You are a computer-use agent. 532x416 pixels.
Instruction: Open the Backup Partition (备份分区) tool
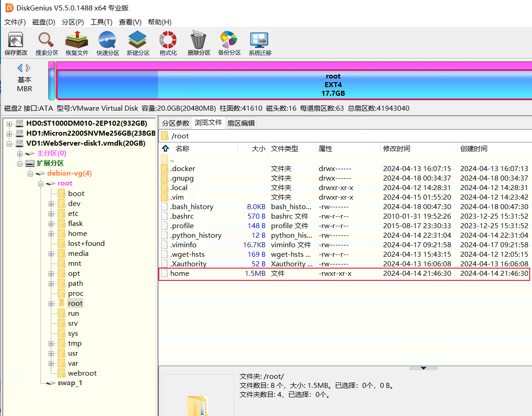(x=229, y=44)
